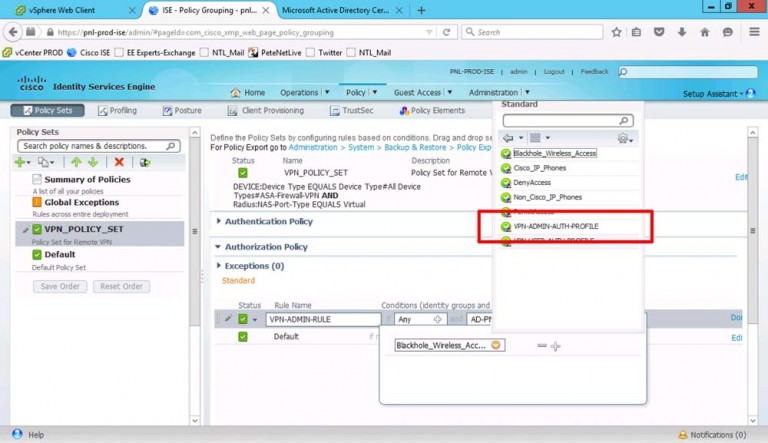Reload the page with the refresh icon
This screenshot has width=768, height=443.
[x=446, y=32]
